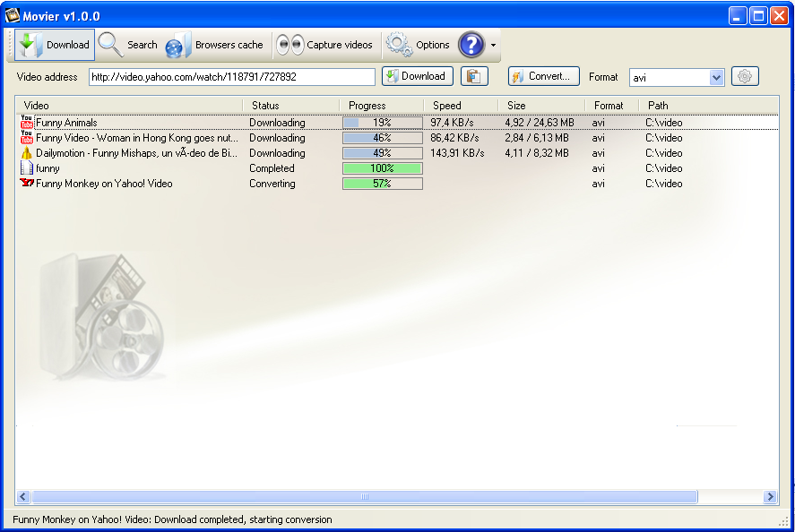Click the file icon of the funny row
The width and height of the screenshot is (795, 532).
coord(26,167)
